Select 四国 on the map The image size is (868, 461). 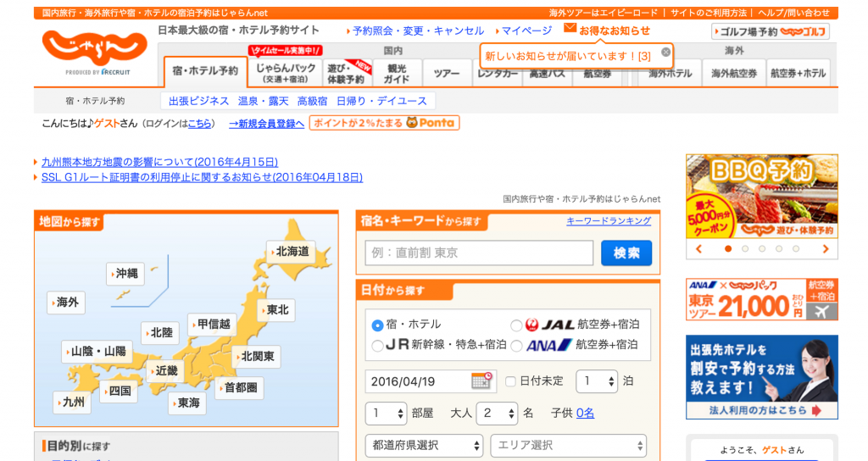(119, 391)
